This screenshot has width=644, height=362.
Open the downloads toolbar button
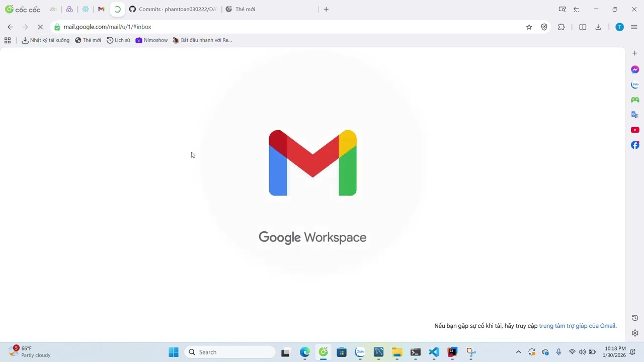pyautogui.click(x=598, y=27)
